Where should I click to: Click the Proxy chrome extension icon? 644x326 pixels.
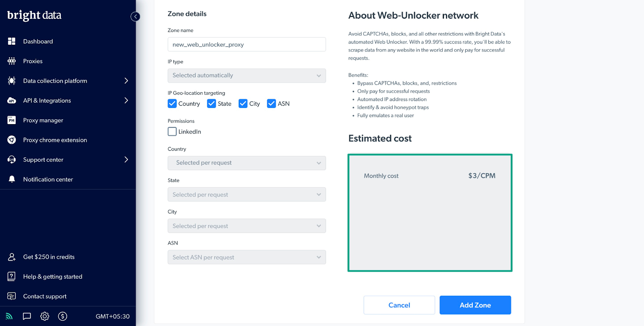12,140
